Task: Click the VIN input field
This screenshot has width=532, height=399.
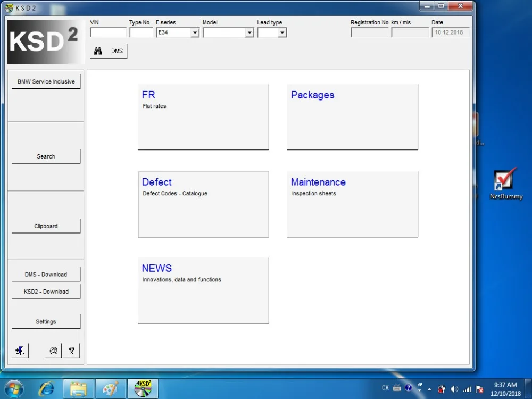Action: (x=108, y=32)
